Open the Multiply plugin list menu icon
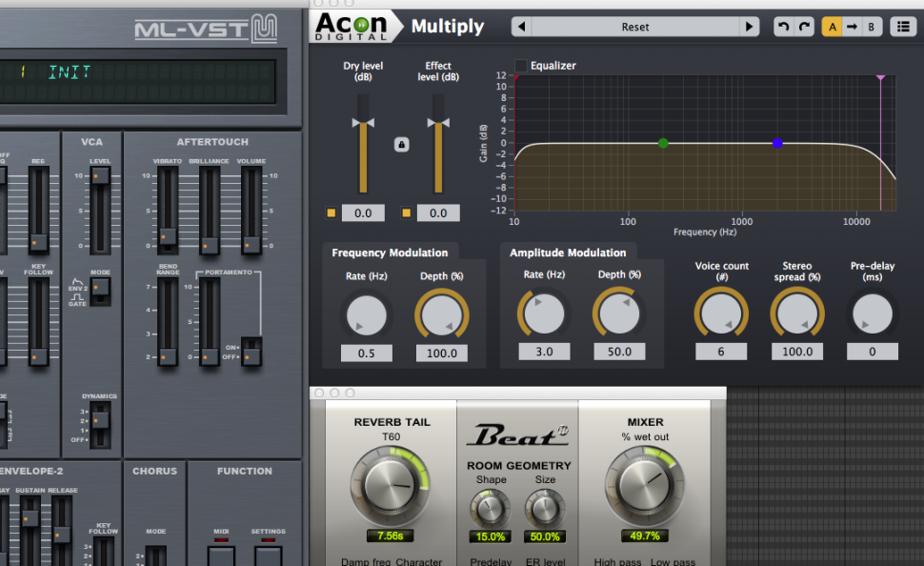The height and width of the screenshot is (566, 924). coord(901,27)
